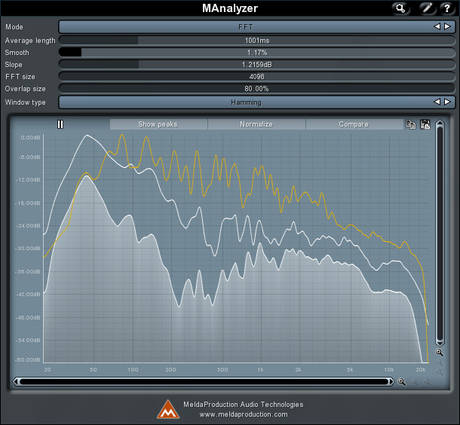Select previous Window type with left arrow
The image size is (460, 425).
point(437,102)
